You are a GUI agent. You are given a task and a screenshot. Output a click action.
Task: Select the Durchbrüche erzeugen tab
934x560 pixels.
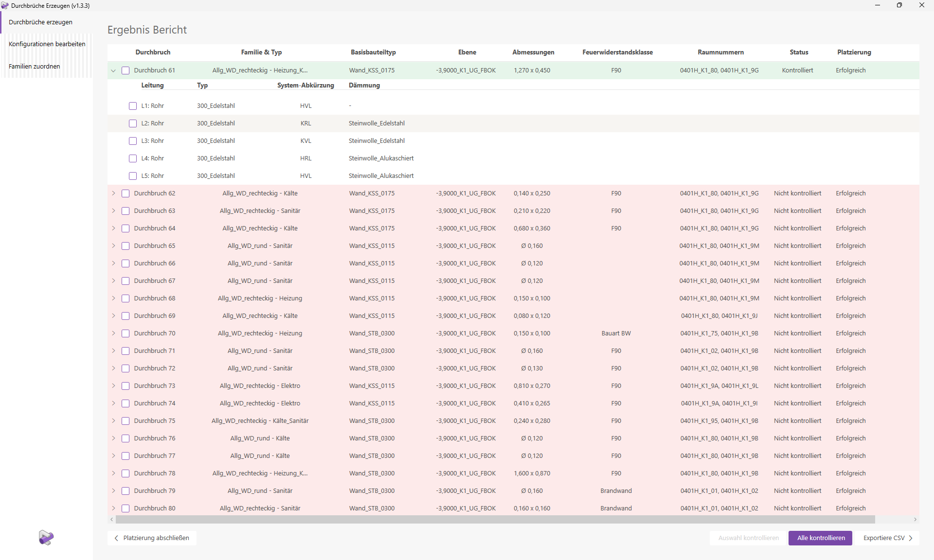[40, 22]
